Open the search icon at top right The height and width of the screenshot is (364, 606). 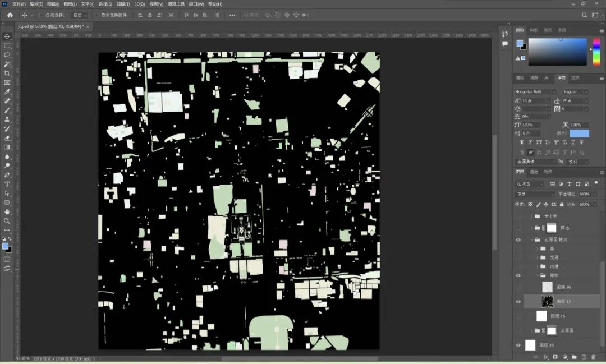[584, 15]
